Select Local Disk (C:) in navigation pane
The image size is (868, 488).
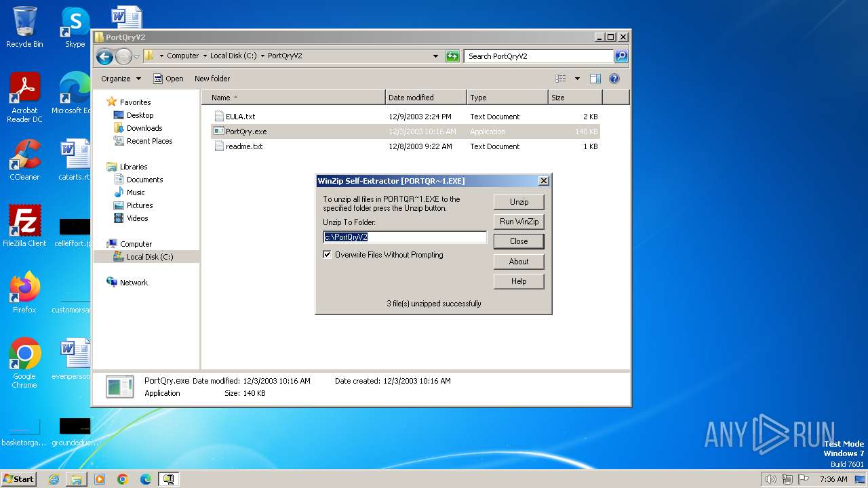pyautogui.click(x=149, y=257)
